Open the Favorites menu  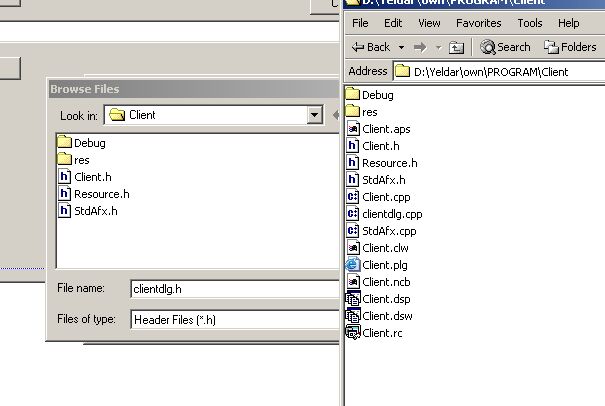pos(478,23)
